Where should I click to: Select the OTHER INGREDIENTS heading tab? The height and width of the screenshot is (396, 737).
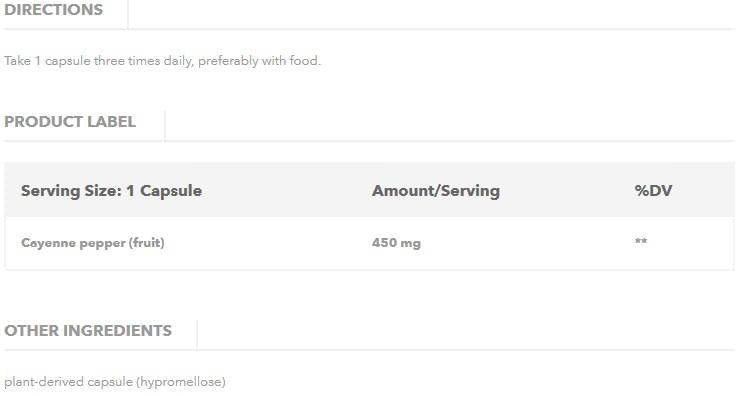point(88,331)
